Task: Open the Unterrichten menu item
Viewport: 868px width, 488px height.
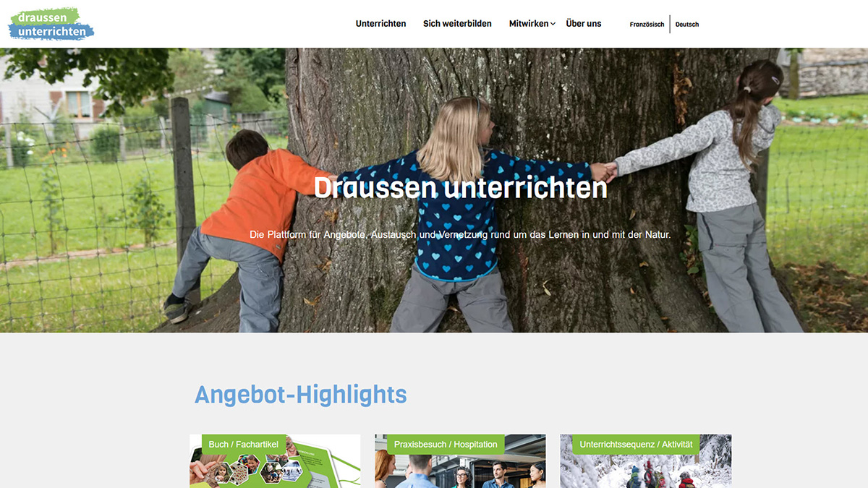Action: (x=380, y=24)
